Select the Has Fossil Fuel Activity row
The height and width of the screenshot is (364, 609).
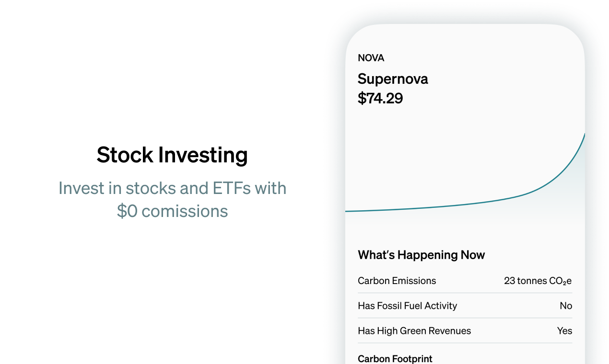click(x=465, y=306)
